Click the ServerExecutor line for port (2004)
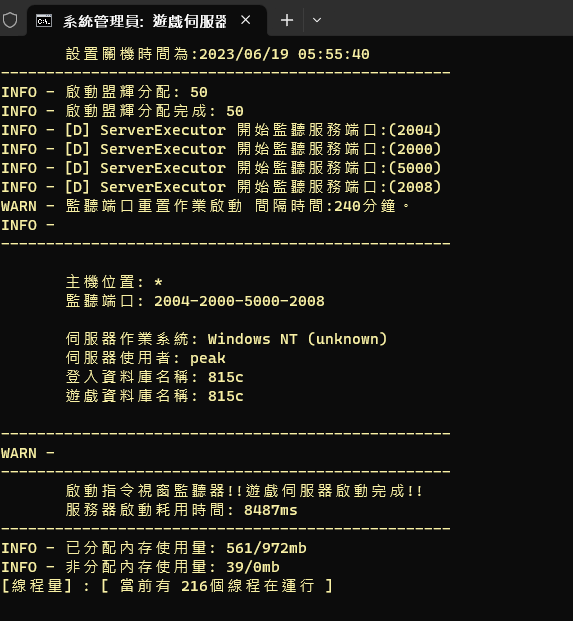The height and width of the screenshot is (621, 573). click(221, 130)
